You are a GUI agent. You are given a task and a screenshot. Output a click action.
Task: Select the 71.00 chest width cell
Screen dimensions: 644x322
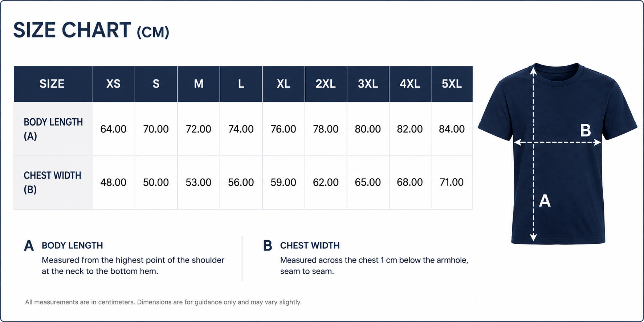[x=452, y=183]
